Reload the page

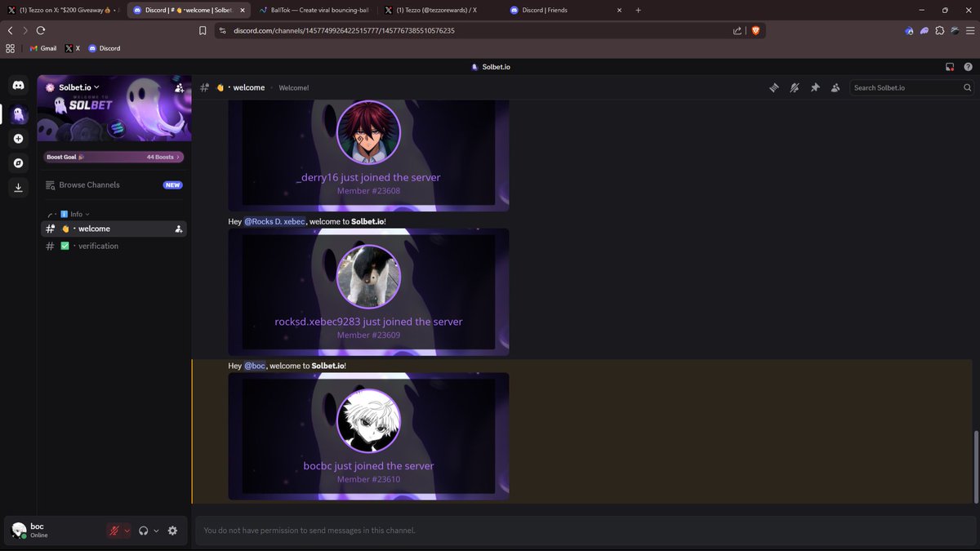click(x=40, y=30)
